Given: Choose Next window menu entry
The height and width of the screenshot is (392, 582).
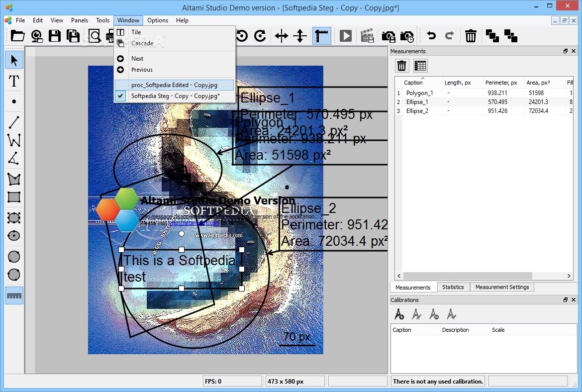Looking at the screenshot, I should coord(175,59).
